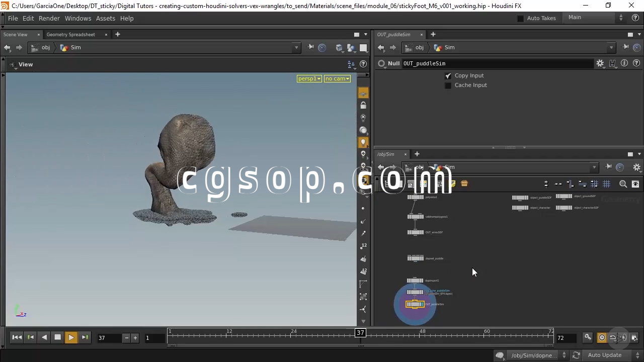Open viewport help question mark
This screenshot has width=644, height=362.
click(363, 64)
